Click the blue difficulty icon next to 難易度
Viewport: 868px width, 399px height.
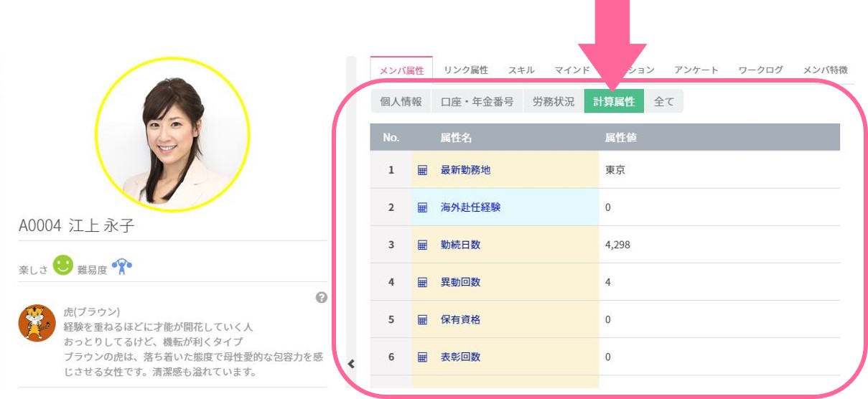(x=122, y=267)
